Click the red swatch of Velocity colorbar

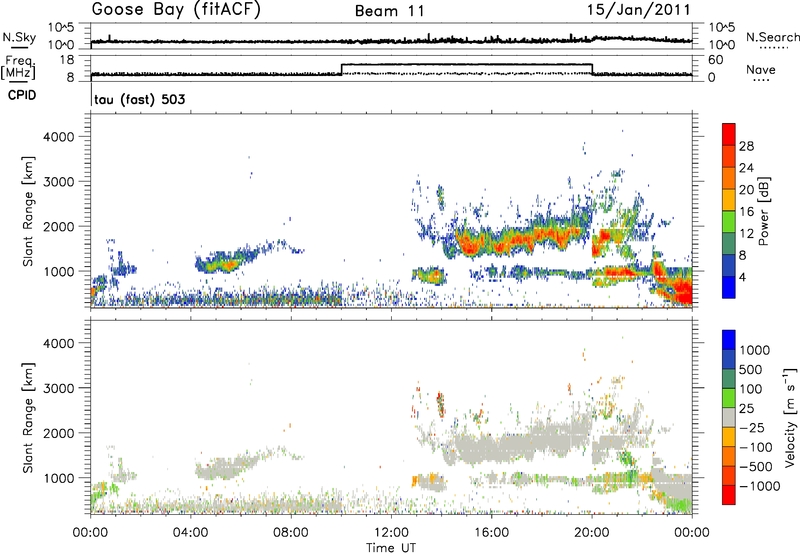[729, 495]
